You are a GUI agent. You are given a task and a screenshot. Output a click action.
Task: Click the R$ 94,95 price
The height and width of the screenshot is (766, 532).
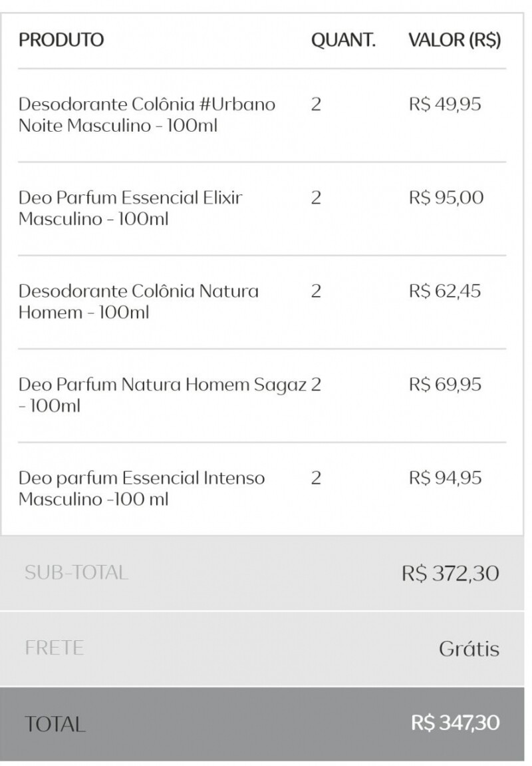445,478
